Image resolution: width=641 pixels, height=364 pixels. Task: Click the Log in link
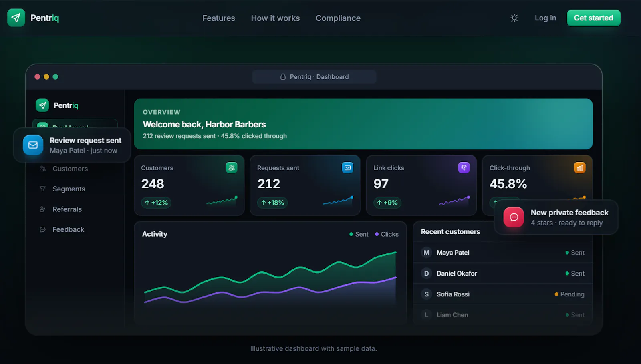click(545, 18)
